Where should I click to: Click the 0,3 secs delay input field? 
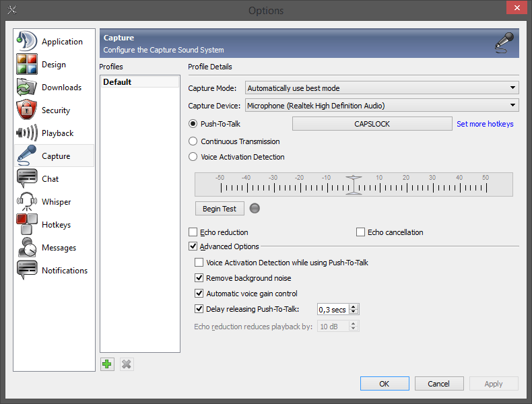[x=333, y=309]
